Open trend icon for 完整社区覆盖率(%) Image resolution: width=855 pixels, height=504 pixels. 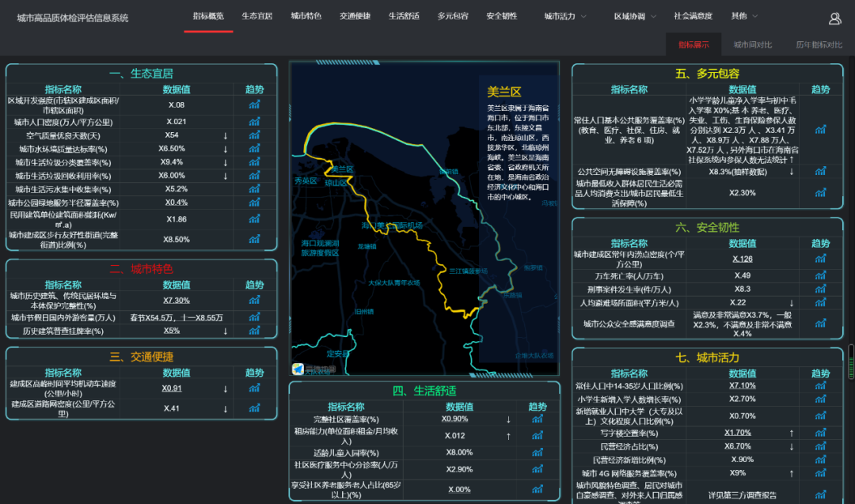click(537, 419)
